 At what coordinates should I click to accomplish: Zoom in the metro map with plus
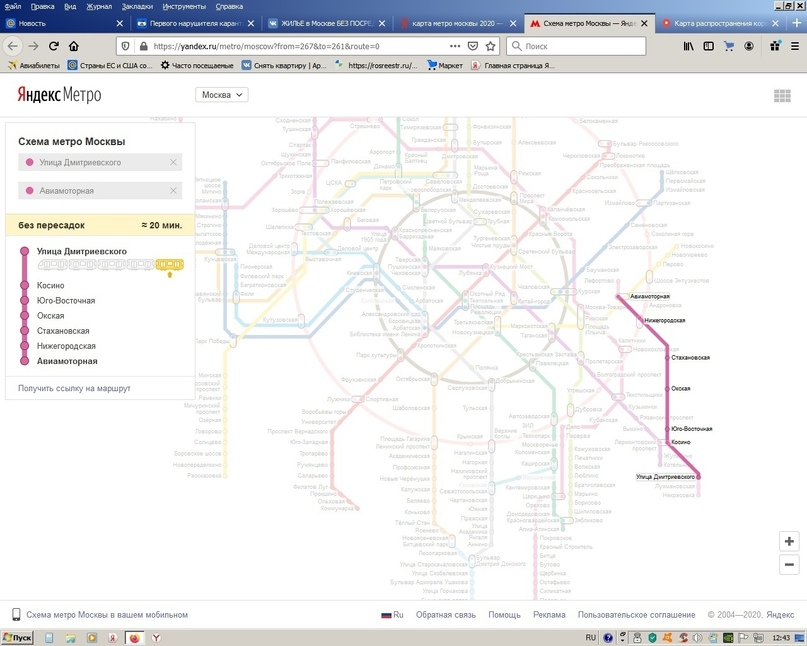point(789,542)
